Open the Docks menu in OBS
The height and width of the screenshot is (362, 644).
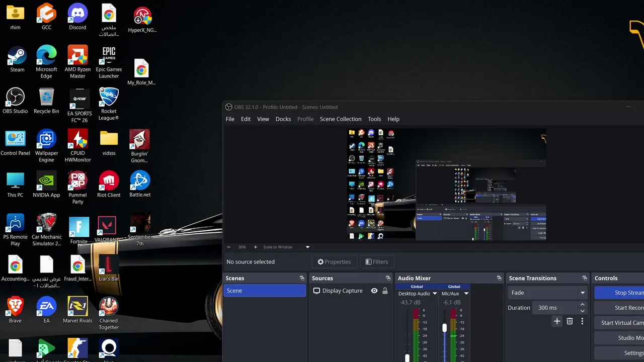point(283,119)
